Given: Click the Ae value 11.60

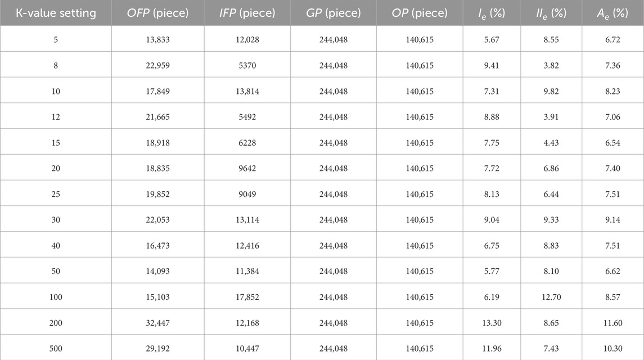Looking at the screenshot, I should coord(613,322).
